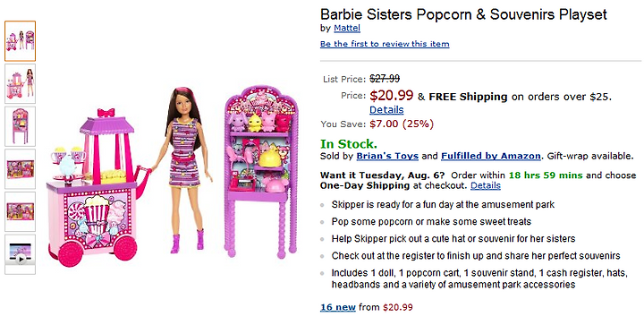The image size is (644, 325).
Task: Click the In Stock availability text
Action: pyautogui.click(x=349, y=144)
